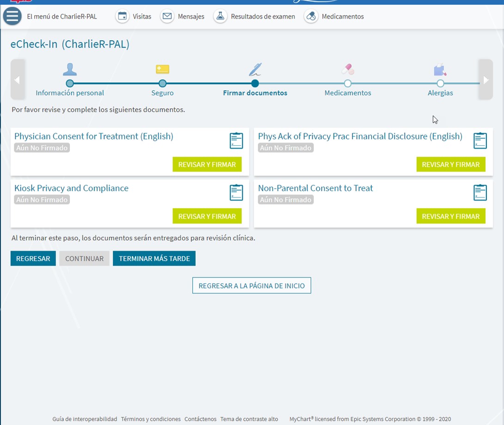Review and sign Kiosk Privacy and Compliance

(x=207, y=216)
